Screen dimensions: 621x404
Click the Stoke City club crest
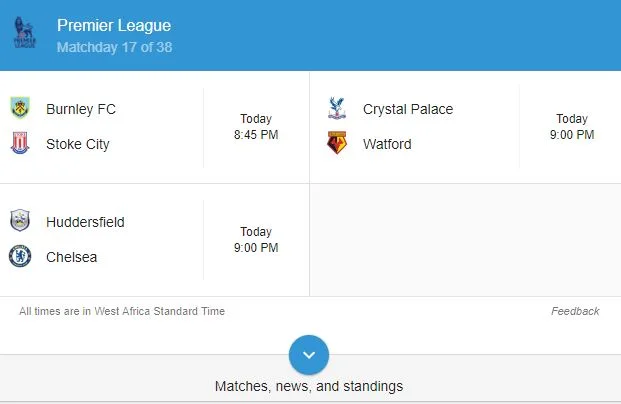click(x=20, y=143)
